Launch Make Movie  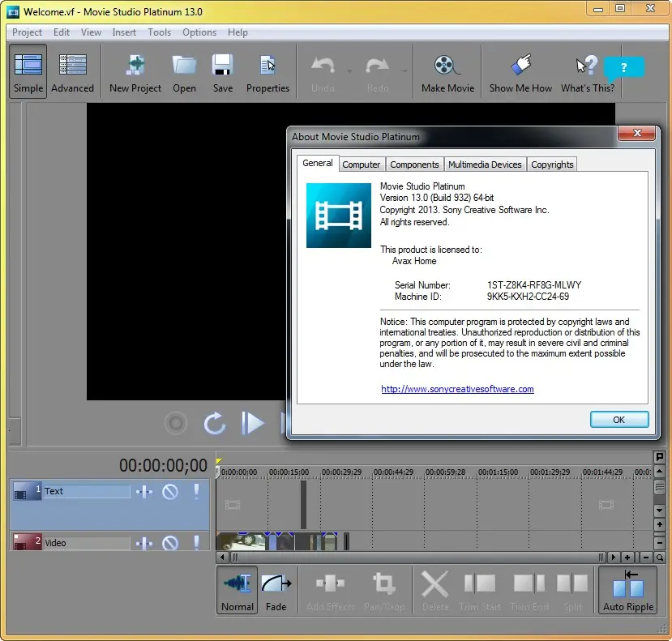(447, 71)
